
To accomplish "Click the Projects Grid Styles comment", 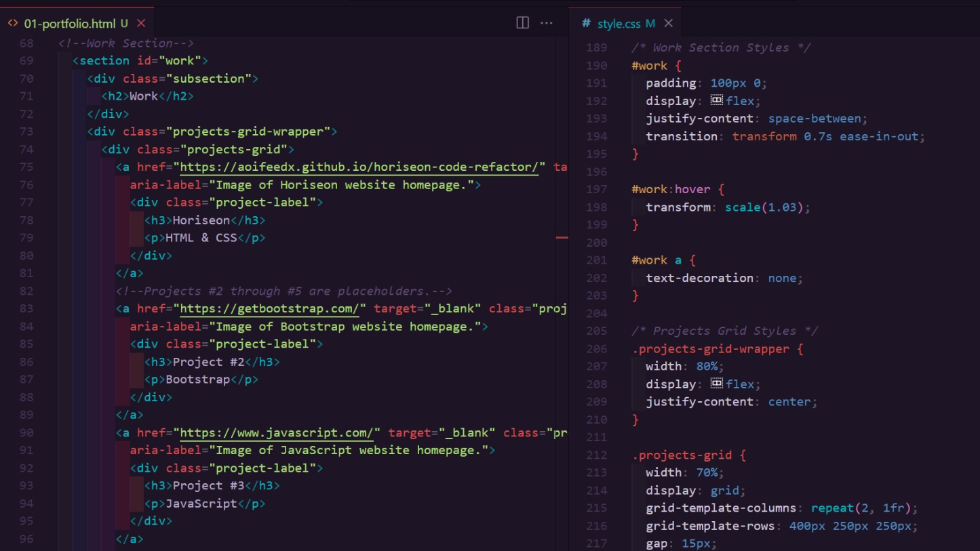I will pos(725,331).
